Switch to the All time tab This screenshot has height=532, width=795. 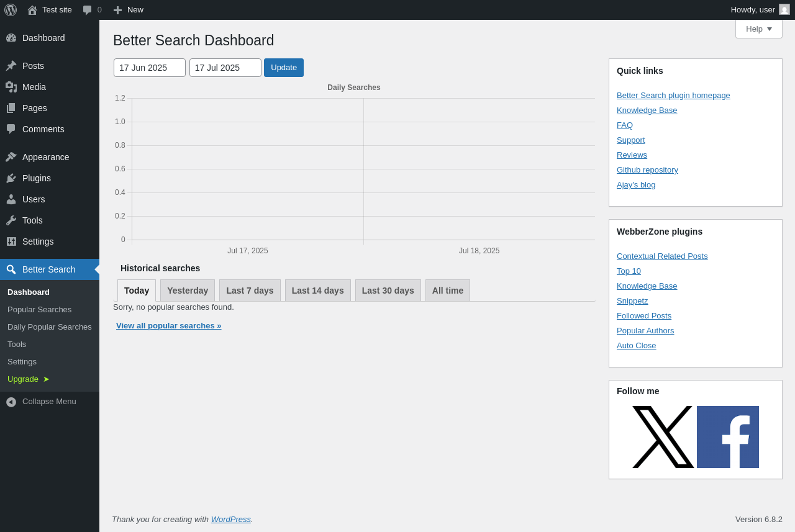[448, 291]
